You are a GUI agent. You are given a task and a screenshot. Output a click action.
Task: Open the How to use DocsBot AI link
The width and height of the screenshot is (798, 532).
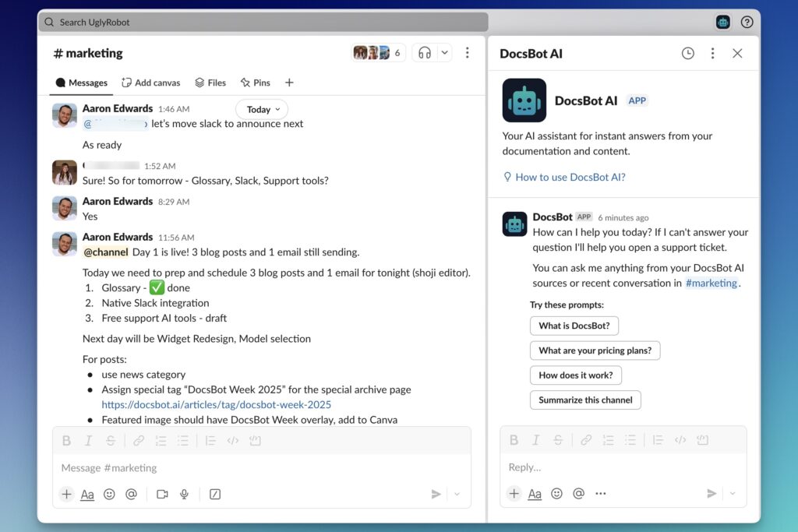pyautogui.click(x=570, y=177)
